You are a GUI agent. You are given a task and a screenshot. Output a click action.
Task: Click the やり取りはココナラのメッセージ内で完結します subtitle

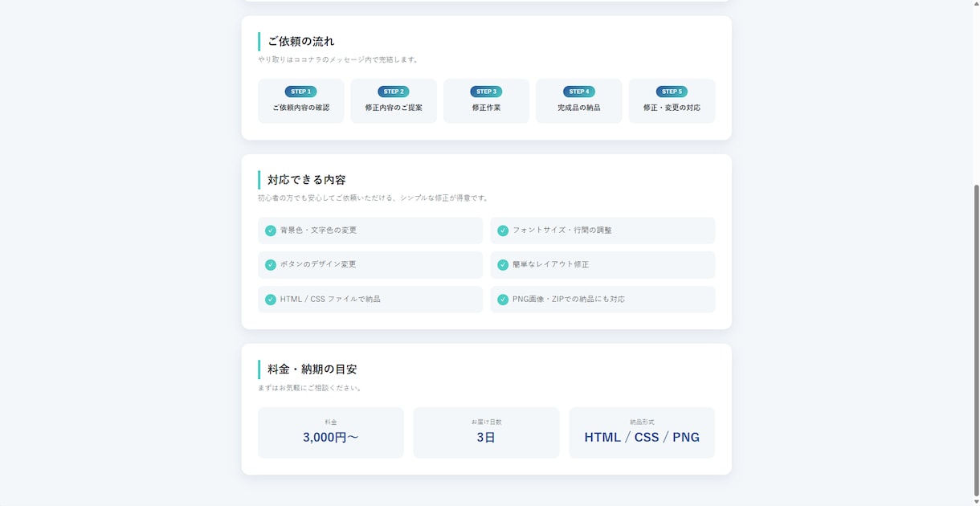[338, 59]
